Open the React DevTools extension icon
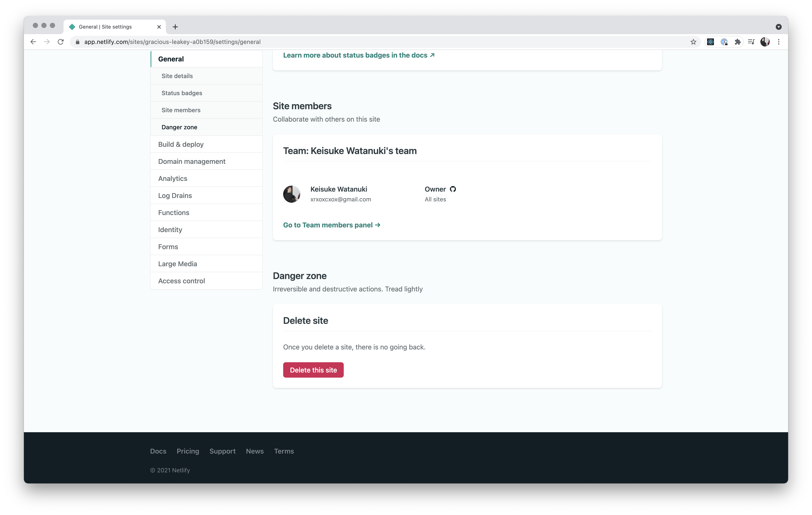This screenshot has height=515, width=812. [710, 42]
